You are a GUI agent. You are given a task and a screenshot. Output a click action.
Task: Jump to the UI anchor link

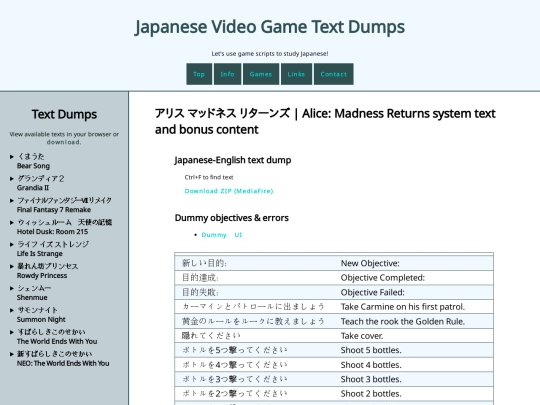click(238, 235)
